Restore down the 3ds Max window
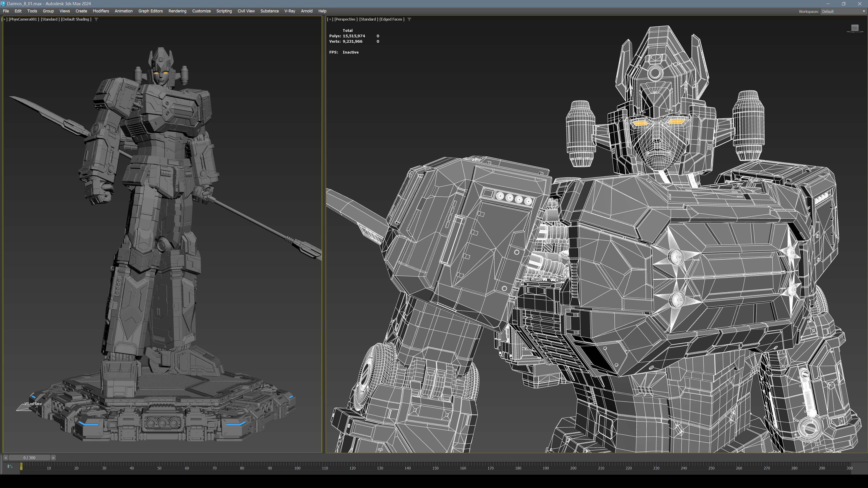The image size is (868, 488). tap(844, 4)
